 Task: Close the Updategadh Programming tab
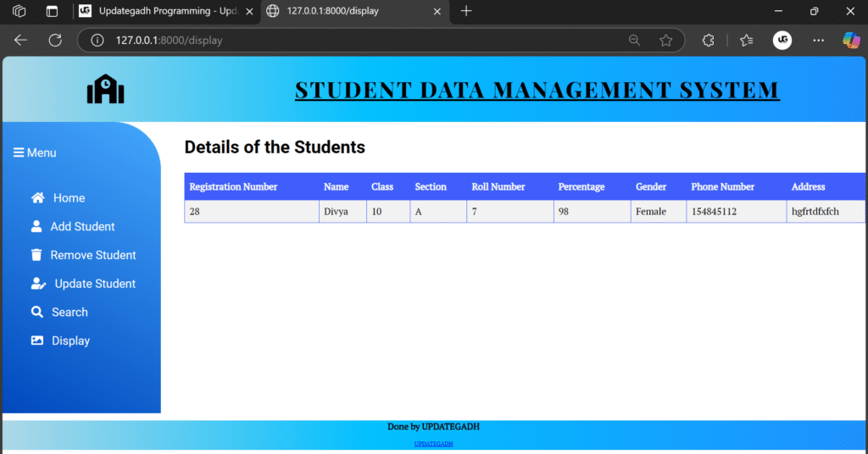pos(250,11)
